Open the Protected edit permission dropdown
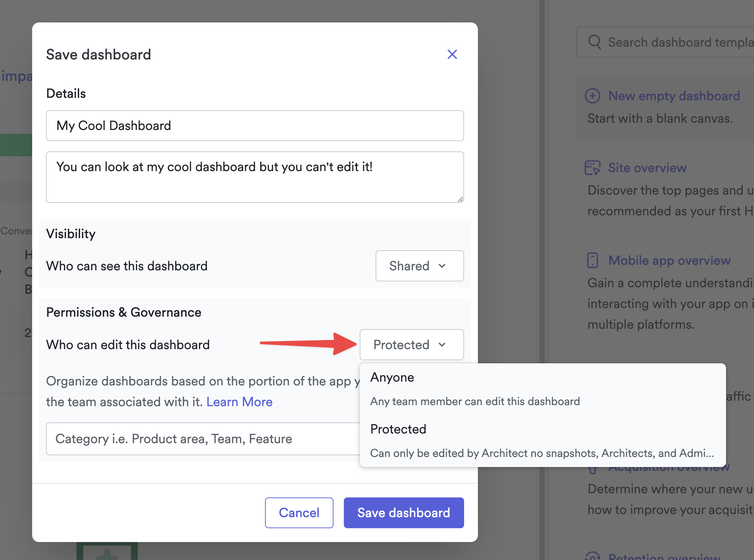 pyautogui.click(x=412, y=345)
